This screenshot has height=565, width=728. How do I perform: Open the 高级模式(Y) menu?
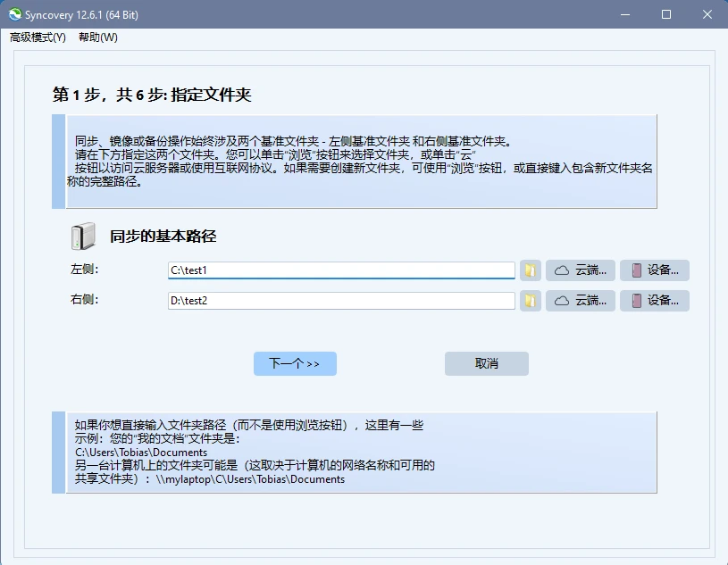pyautogui.click(x=38, y=37)
